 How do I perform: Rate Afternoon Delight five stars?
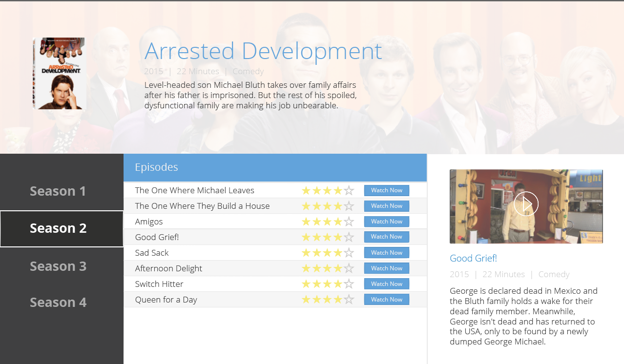[349, 268]
